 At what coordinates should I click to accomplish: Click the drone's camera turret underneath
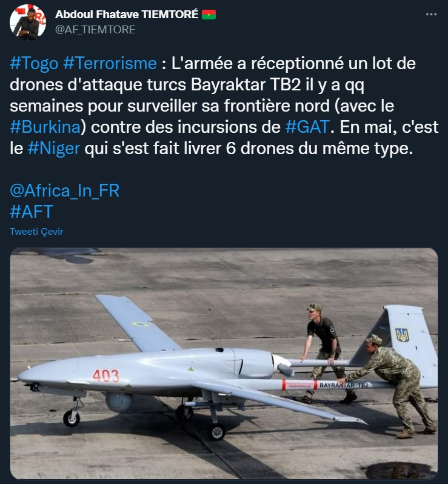pyautogui.click(x=119, y=402)
